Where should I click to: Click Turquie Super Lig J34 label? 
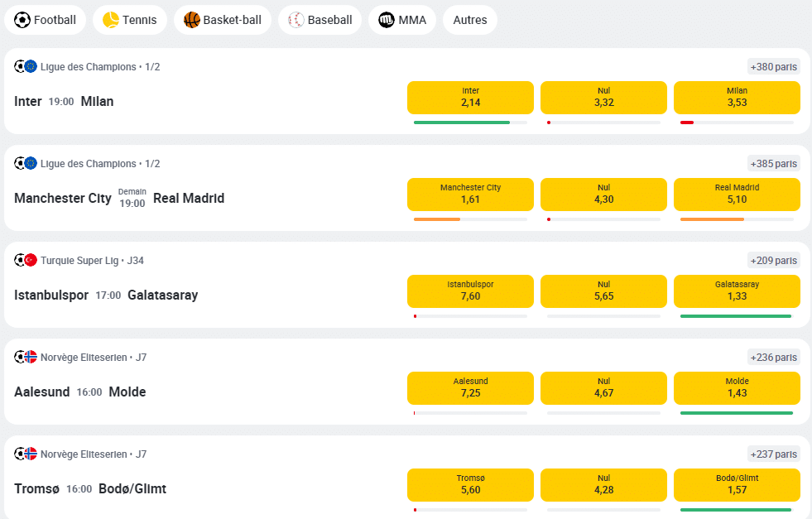point(92,261)
